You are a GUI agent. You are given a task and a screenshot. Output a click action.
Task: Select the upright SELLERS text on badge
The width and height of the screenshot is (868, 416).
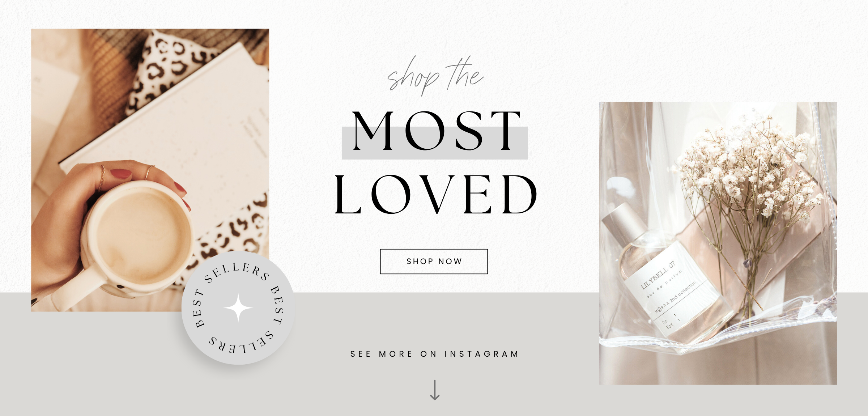(x=237, y=272)
